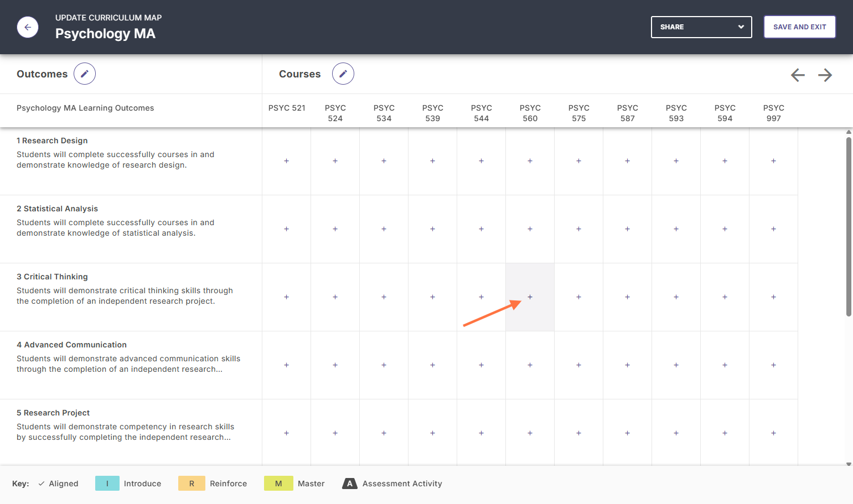Add alignment for Statistical Analysis in PSYC 594
853x504 pixels.
coord(725,229)
